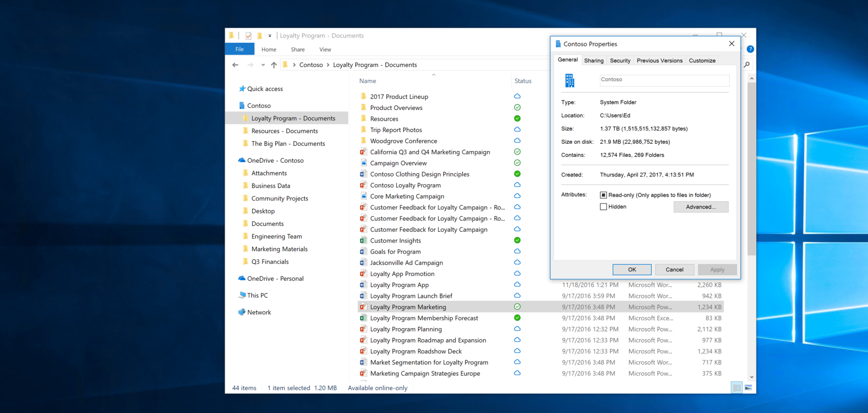Click the New folder icon in the quick access toolbar

[260, 35]
